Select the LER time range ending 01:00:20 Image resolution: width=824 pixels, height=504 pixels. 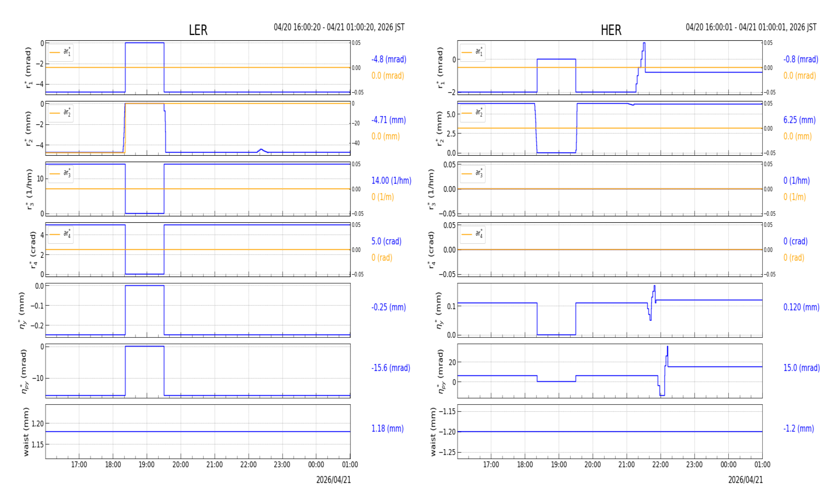pos(339,27)
